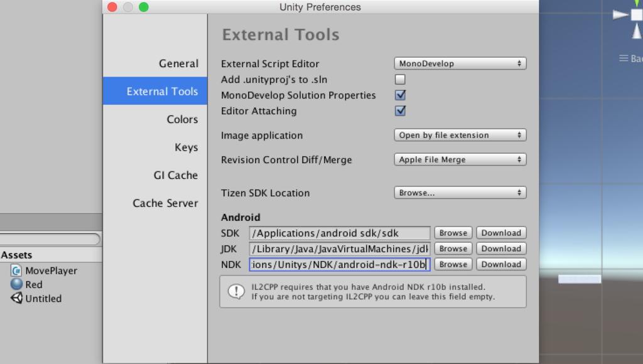Screen dimensions: 643x364
Task: Click the scene gizmo bottom cone axis
Action: pyautogui.click(x=637, y=31)
